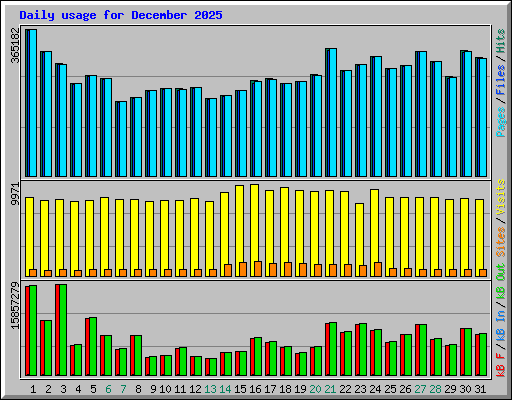
Task: Click day label 29 on x-axis
Action: pyautogui.click(x=450, y=389)
